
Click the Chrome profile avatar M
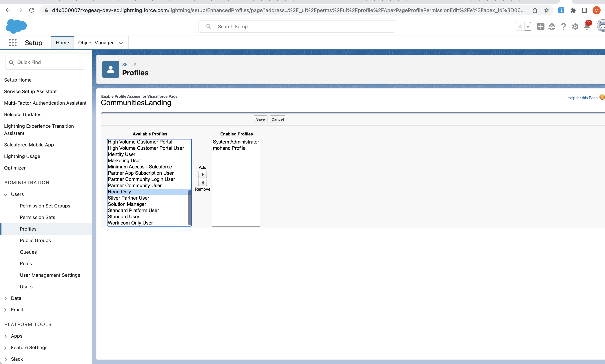596,10
